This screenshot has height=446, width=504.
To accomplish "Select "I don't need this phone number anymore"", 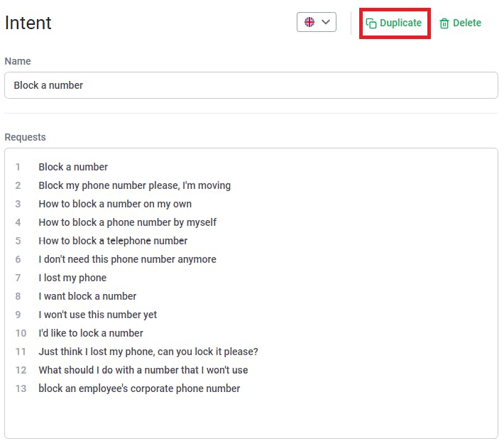I will click(127, 259).
